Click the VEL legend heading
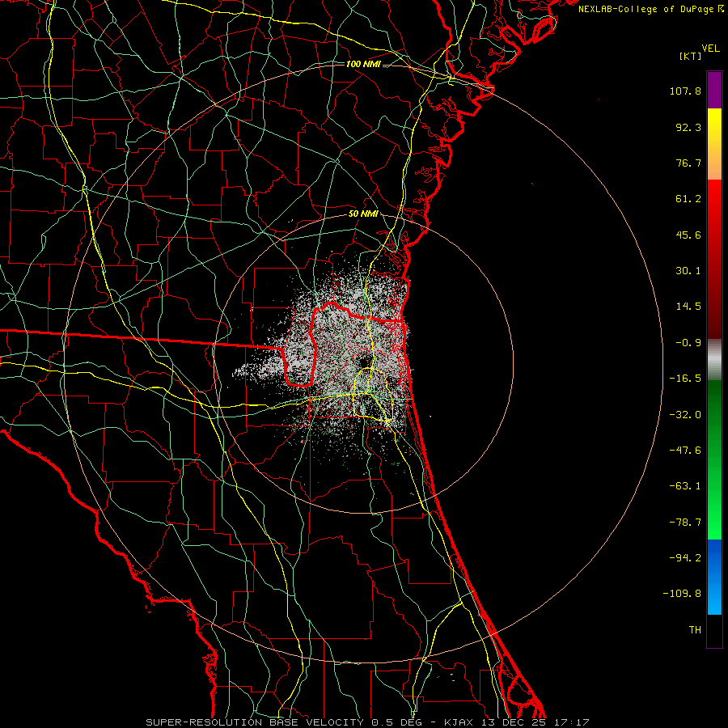728x728 pixels. 710,49
